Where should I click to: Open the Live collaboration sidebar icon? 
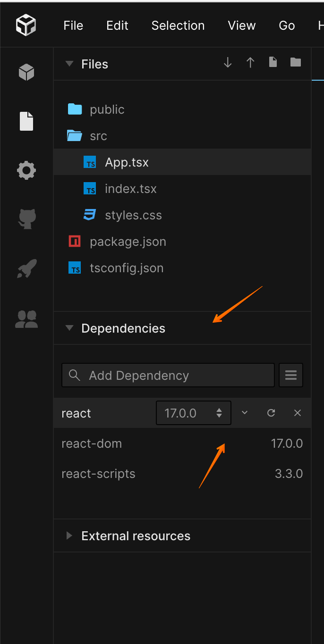tap(26, 319)
